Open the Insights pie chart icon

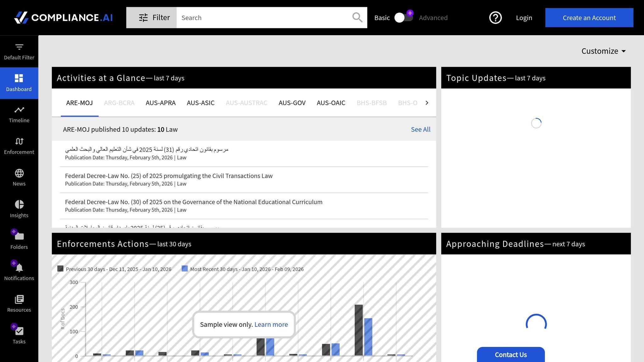(19, 205)
